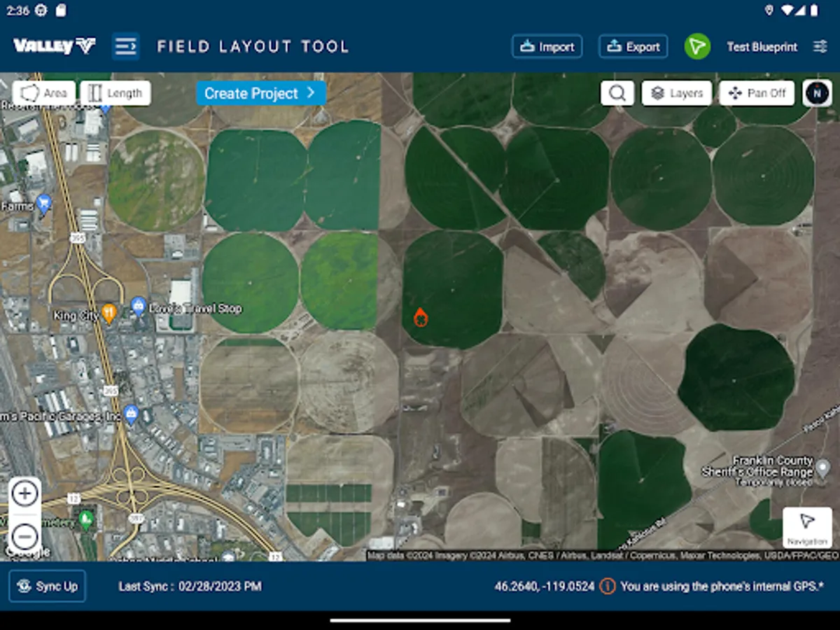Reset map orientation with the North compass
This screenshot has height=630, width=840.
tap(817, 92)
